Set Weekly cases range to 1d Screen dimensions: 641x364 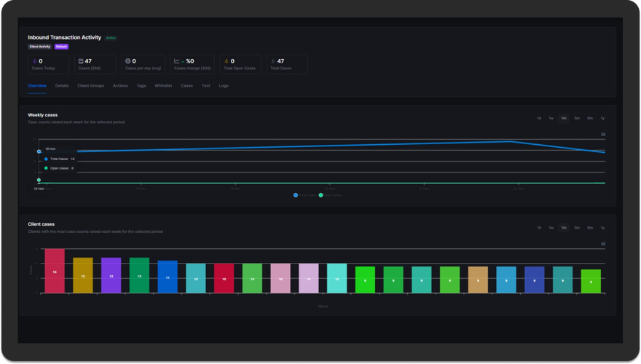539,119
